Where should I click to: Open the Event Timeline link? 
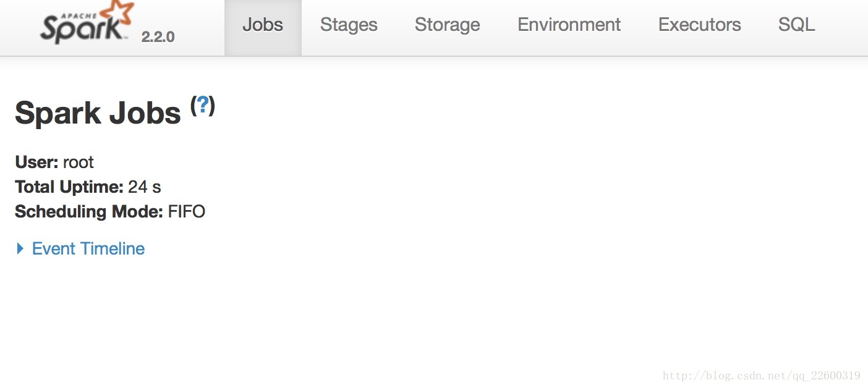coord(88,248)
